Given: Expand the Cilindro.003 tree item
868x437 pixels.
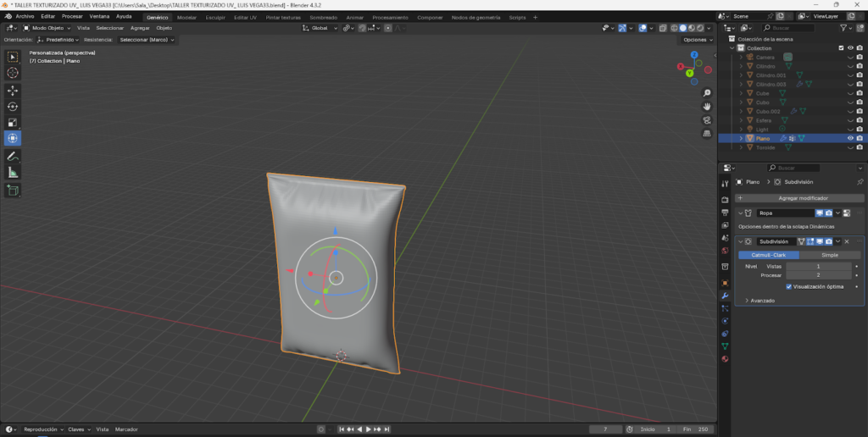Looking at the screenshot, I should point(741,84).
